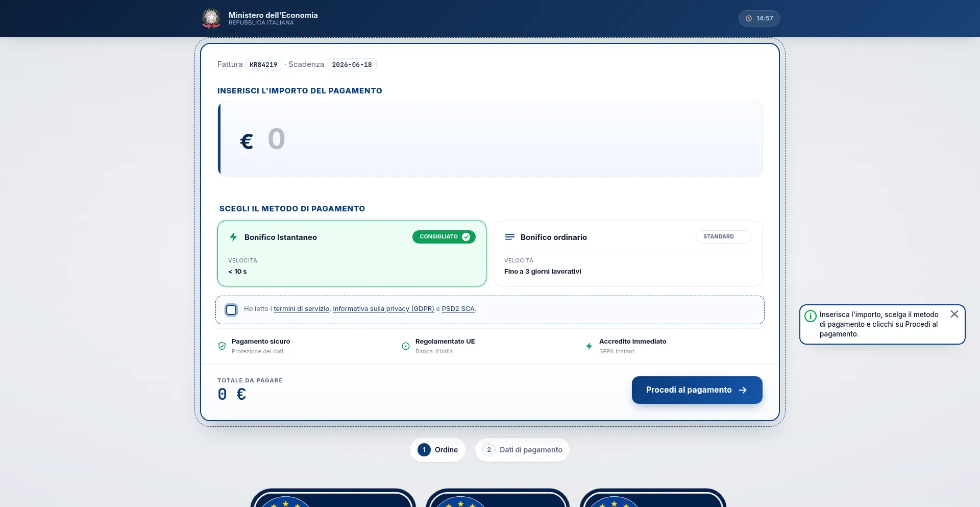This screenshot has width=980, height=507.
Task: Click the due date 2026-06-18
Action: 352,65
